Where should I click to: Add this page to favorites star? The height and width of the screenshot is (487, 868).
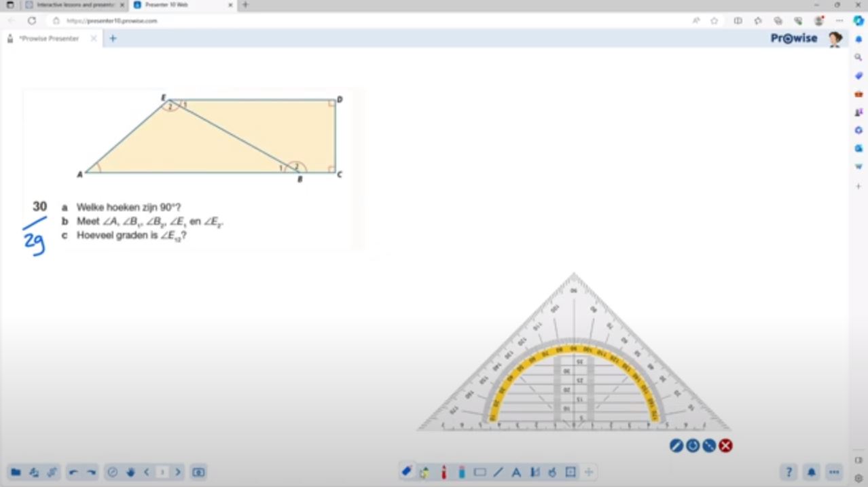coord(715,21)
